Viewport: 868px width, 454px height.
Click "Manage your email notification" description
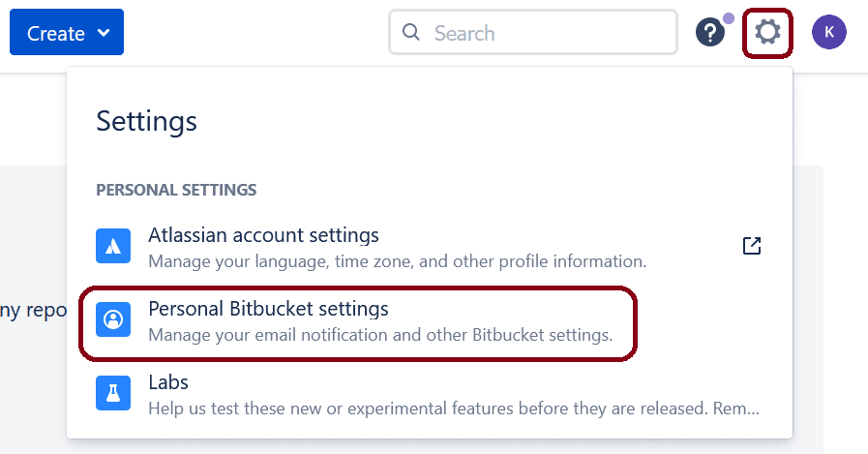(380, 336)
